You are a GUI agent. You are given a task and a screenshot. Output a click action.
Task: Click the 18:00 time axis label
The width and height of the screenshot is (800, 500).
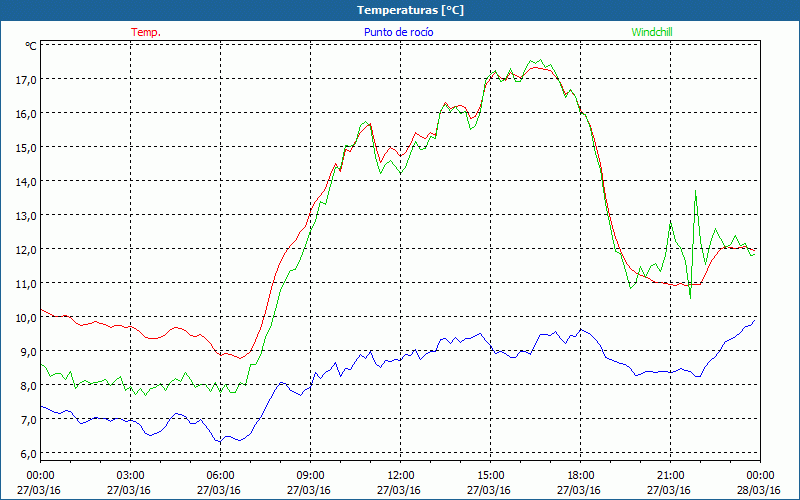point(580,476)
